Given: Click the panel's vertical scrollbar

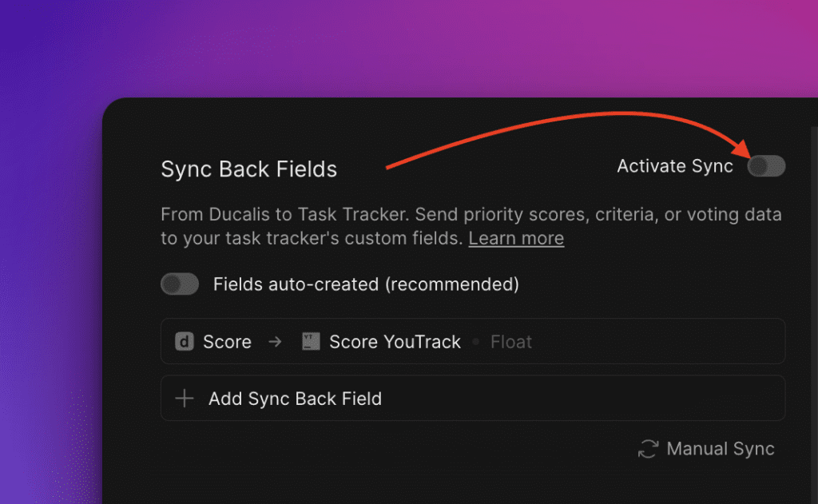Looking at the screenshot, I should coord(814,313).
